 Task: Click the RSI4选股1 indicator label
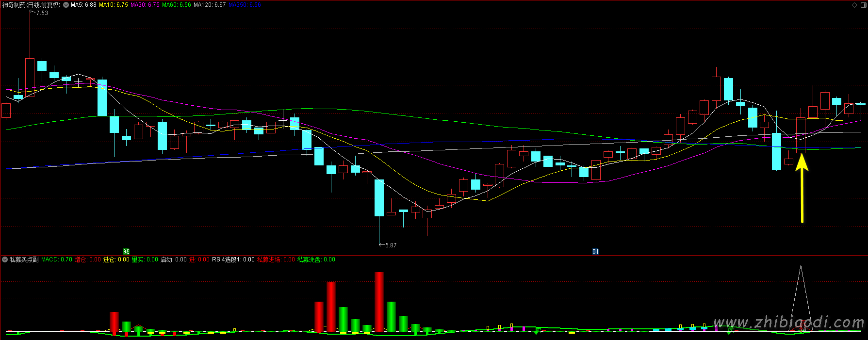click(x=233, y=259)
